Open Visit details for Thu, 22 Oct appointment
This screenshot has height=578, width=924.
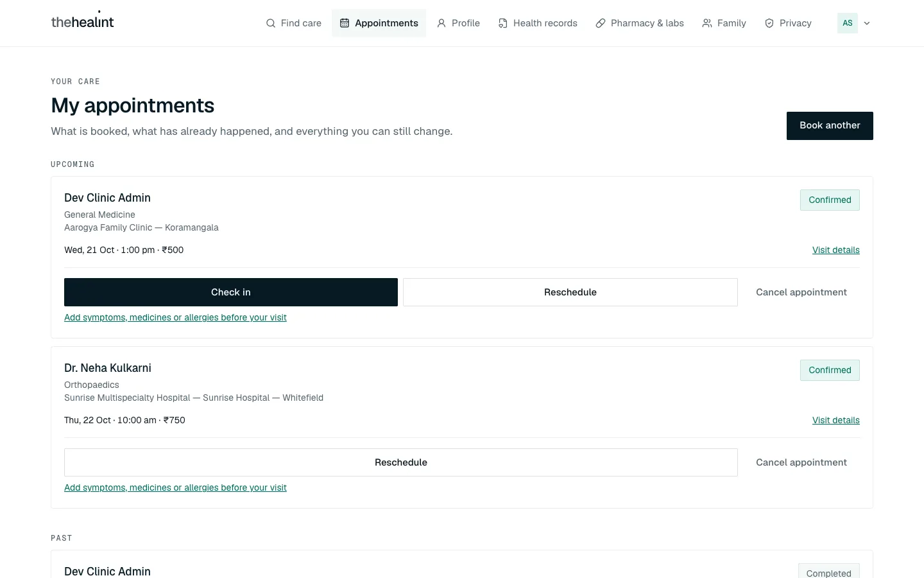coord(836,421)
